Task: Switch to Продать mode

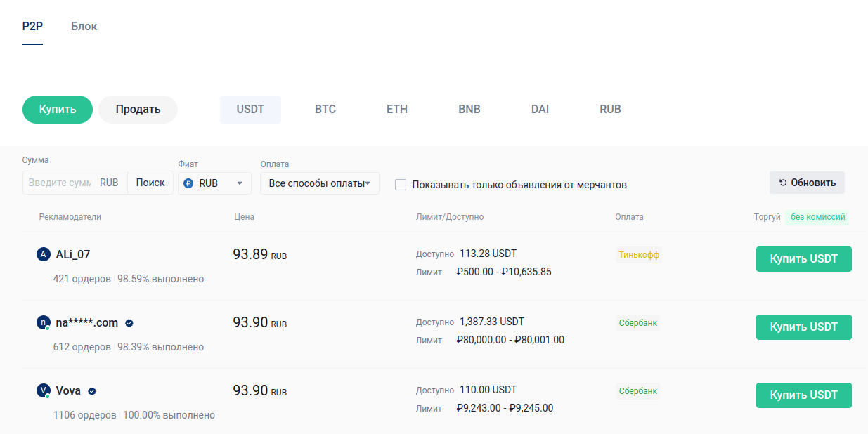Action: [138, 110]
